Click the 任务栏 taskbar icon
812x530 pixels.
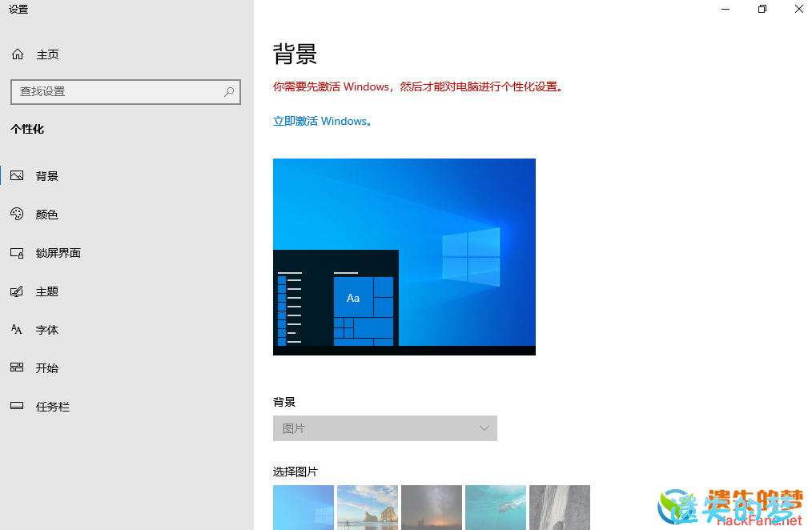(x=17, y=406)
